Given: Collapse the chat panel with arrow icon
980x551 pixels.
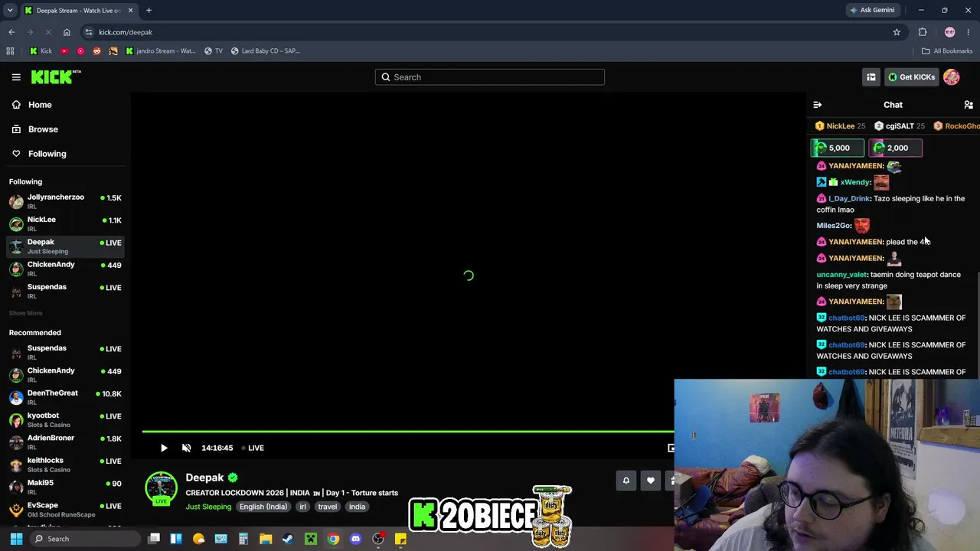Looking at the screenshot, I should (817, 105).
